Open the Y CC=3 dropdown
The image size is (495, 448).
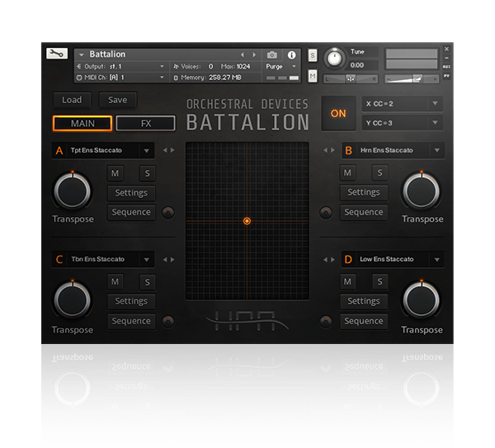pos(402,123)
